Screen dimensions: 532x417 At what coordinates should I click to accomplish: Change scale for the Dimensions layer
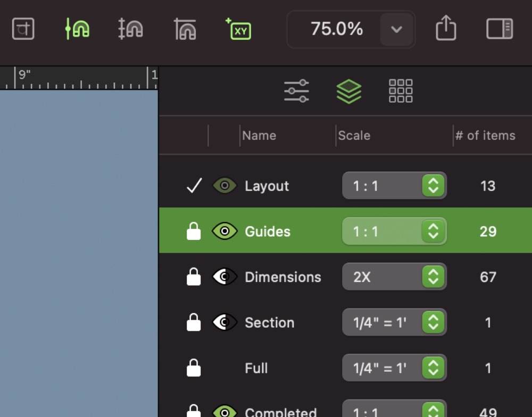(434, 277)
